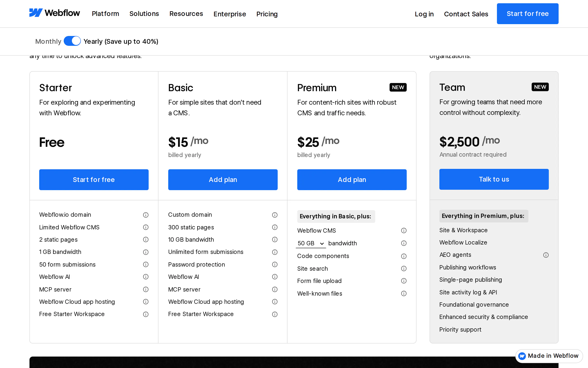Image resolution: width=588 pixels, height=368 pixels.
Task: Open info icon for Custom domain
Action: coord(275,215)
